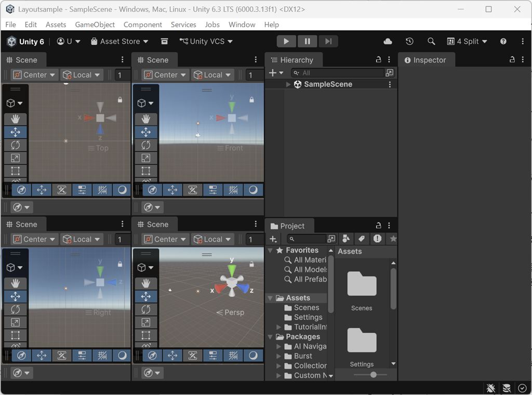This screenshot has width=532, height=395.
Task: Expand the Packages folder in the Project tree
Action: point(269,336)
